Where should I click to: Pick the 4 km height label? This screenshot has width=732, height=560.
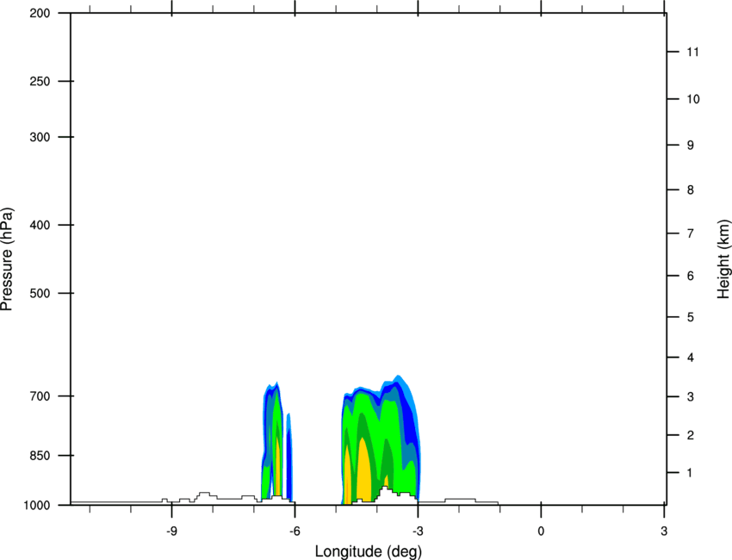pos(691,358)
